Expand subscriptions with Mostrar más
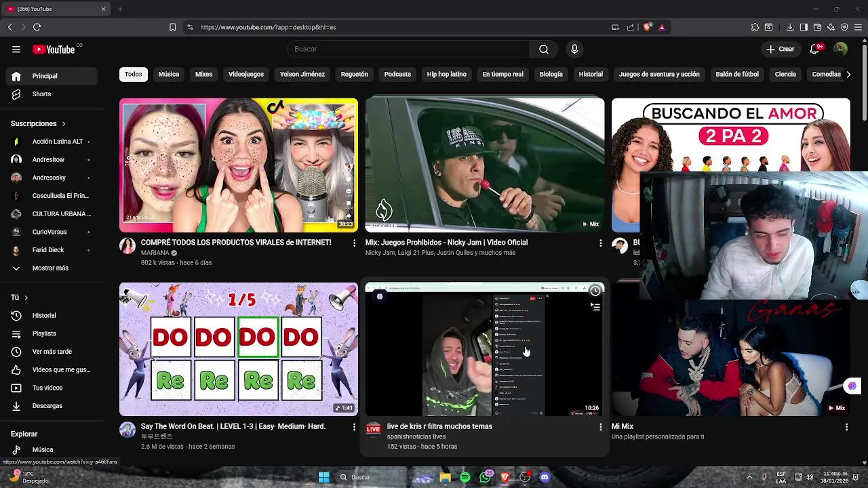This screenshot has width=868, height=488. click(53, 268)
